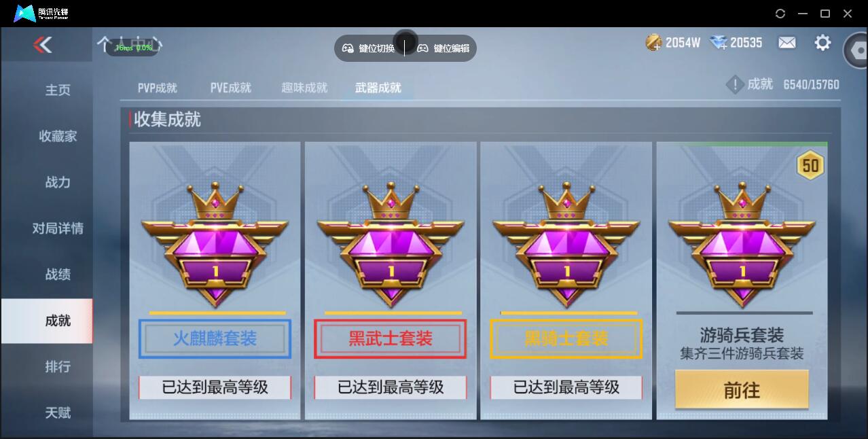This screenshot has width=868, height=439.
Task: Click the 成就 exclamation info icon
Action: coord(735,84)
